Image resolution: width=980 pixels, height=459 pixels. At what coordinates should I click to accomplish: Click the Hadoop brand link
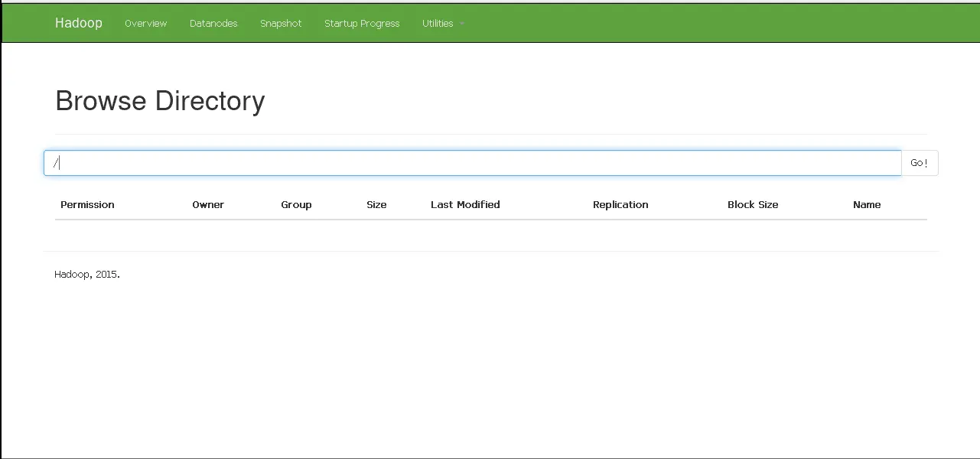pos(78,23)
